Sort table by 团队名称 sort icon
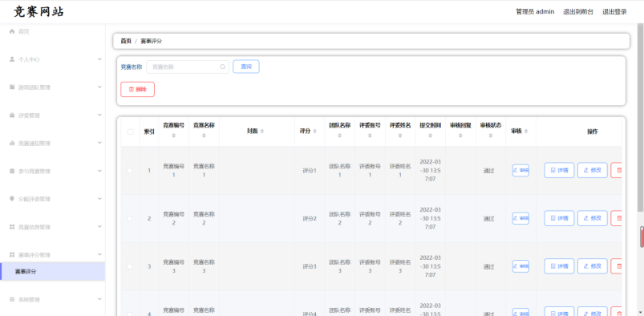644x316 pixels. click(x=340, y=136)
